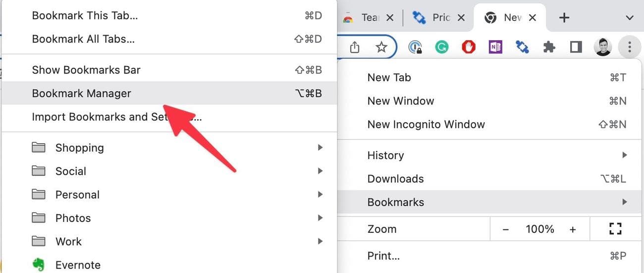The image size is (644, 273).
Task: Open the Evernote bookmark
Action: (77, 265)
